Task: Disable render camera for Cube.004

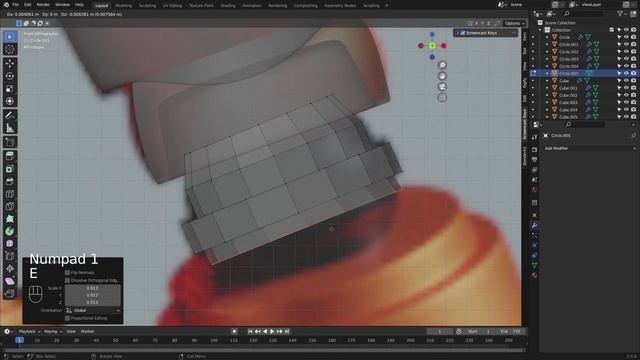Action: point(633,110)
